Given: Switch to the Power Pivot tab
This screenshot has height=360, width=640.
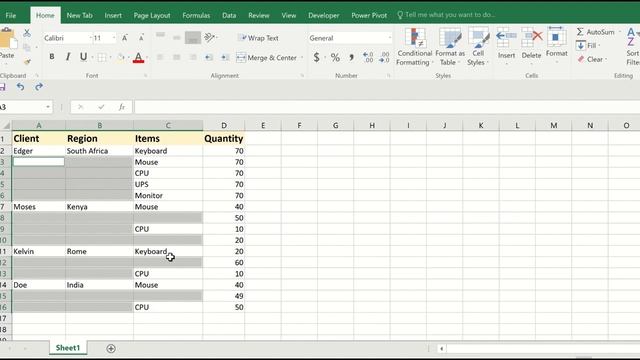Looking at the screenshot, I should pyautogui.click(x=369, y=16).
